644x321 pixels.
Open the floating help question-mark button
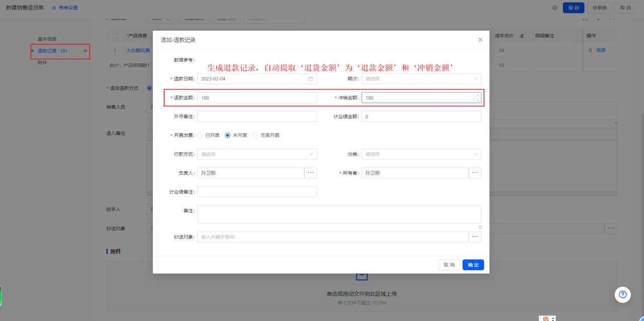tap(622, 294)
